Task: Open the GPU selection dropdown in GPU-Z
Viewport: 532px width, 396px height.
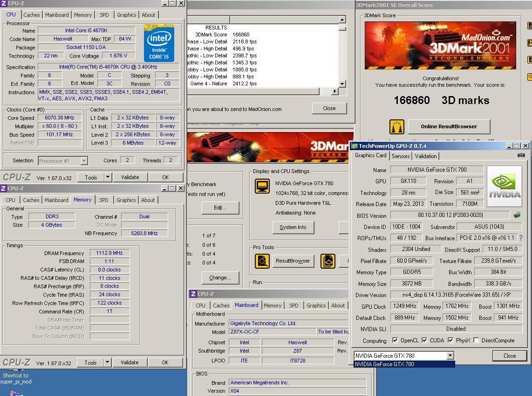Action: click(450, 355)
